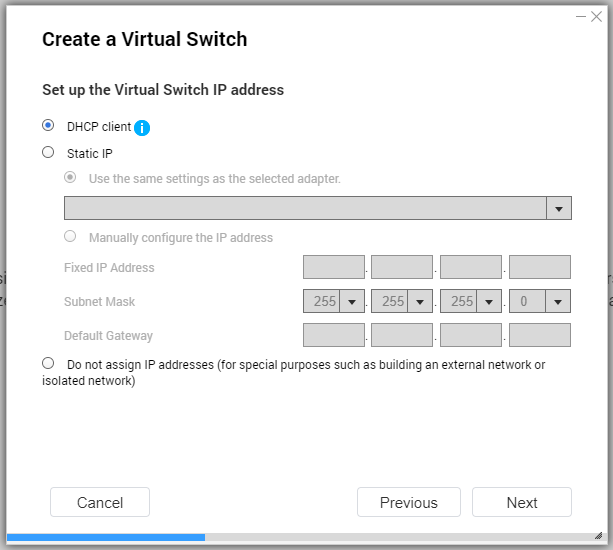The width and height of the screenshot is (613, 550).
Task: Click last Default Gateway octet field
Action: (540, 335)
